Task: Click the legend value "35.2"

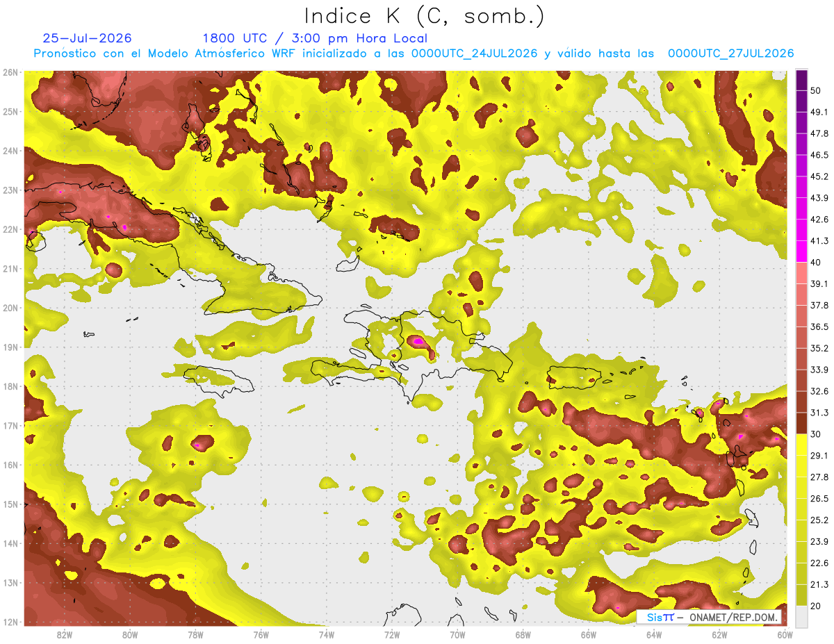Action: point(819,348)
